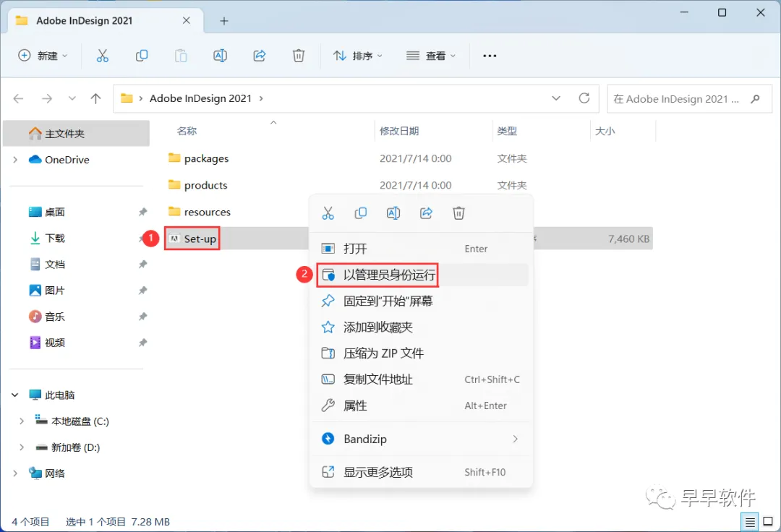Viewport: 781px width, 532px height.
Task: Click the Delete trash icon in the top toolbar
Action: click(299, 56)
